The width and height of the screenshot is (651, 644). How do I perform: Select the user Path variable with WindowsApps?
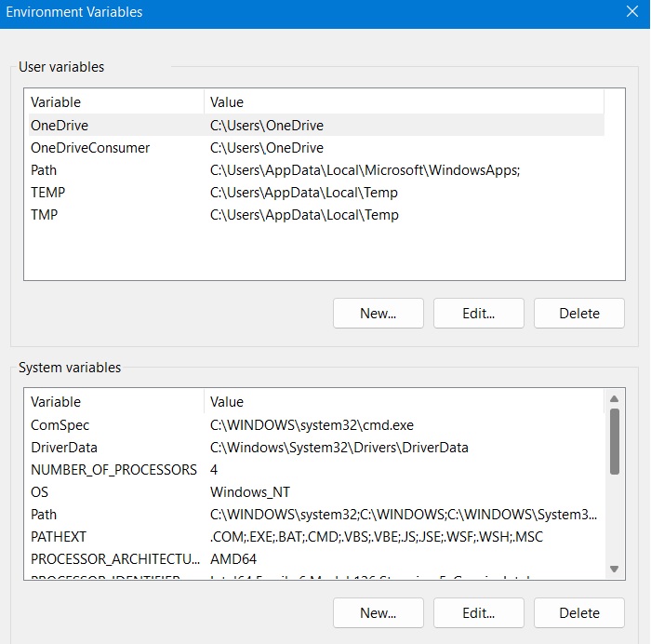click(x=316, y=170)
